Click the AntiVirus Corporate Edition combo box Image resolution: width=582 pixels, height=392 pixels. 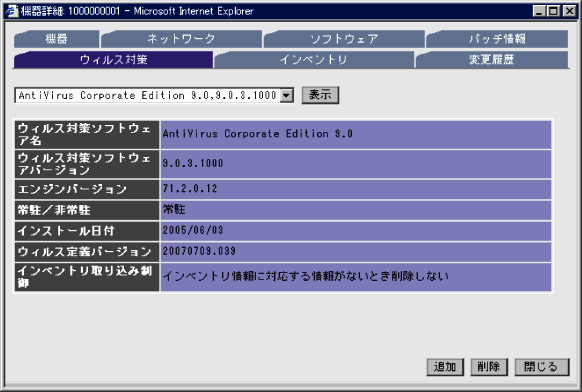tap(154, 95)
